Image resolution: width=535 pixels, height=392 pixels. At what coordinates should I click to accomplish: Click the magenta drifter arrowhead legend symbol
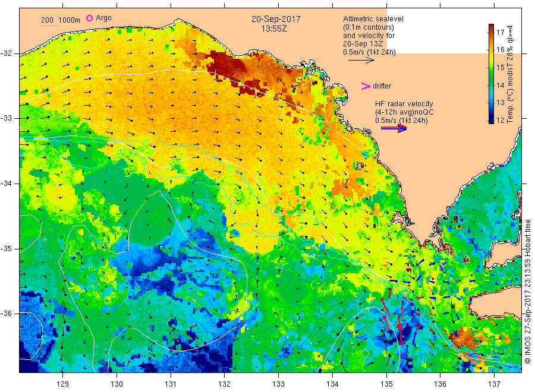coord(366,86)
